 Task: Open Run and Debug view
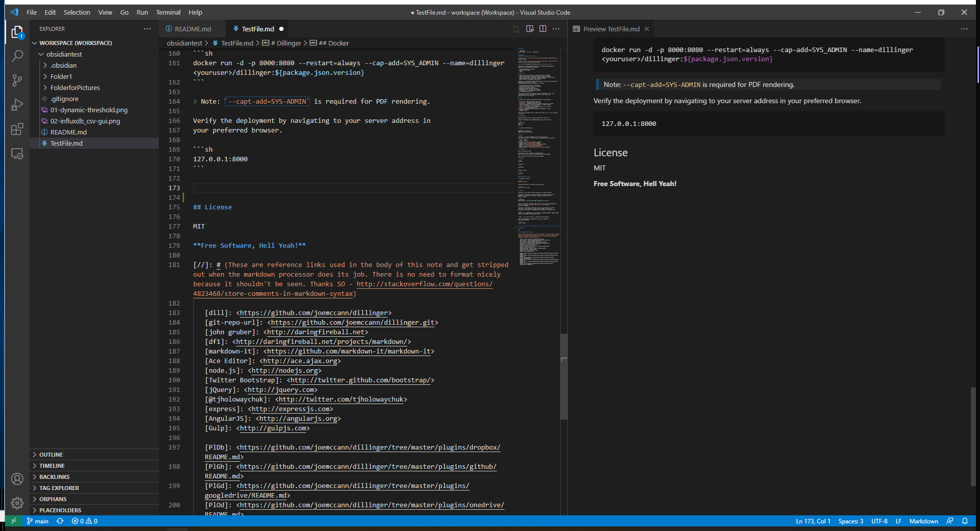[17, 105]
